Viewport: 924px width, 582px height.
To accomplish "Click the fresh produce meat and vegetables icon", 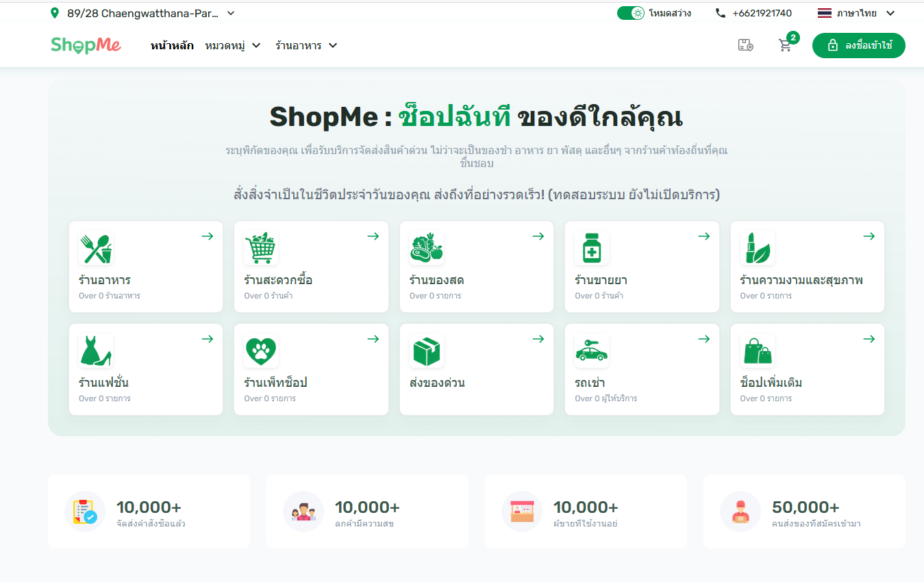I will point(427,249).
